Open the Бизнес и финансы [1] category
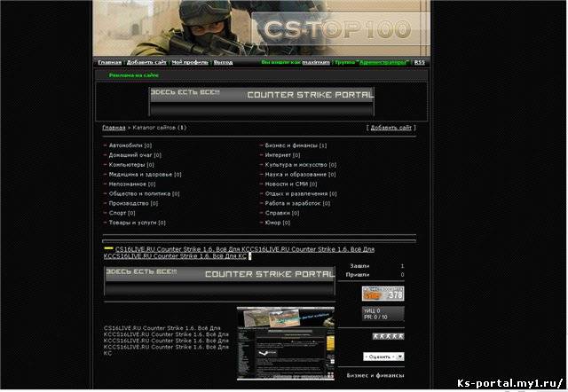568x392 pixels. (296, 145)
